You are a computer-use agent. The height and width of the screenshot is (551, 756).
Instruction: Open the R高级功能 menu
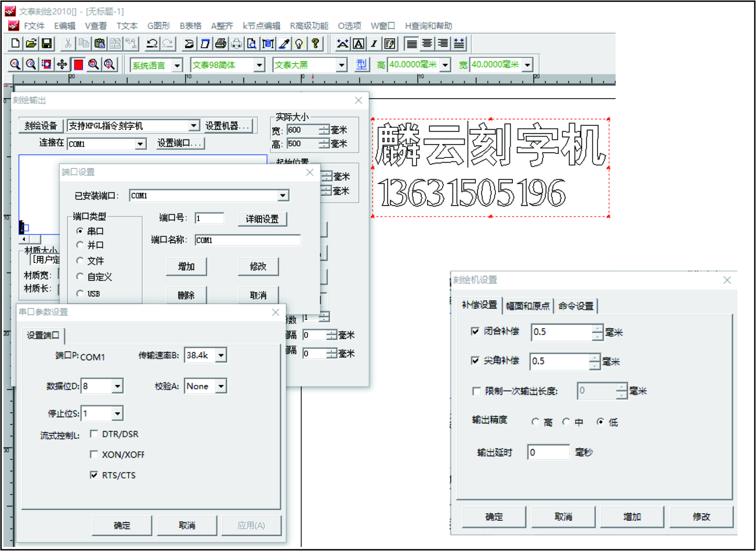(x=309, y=26)
